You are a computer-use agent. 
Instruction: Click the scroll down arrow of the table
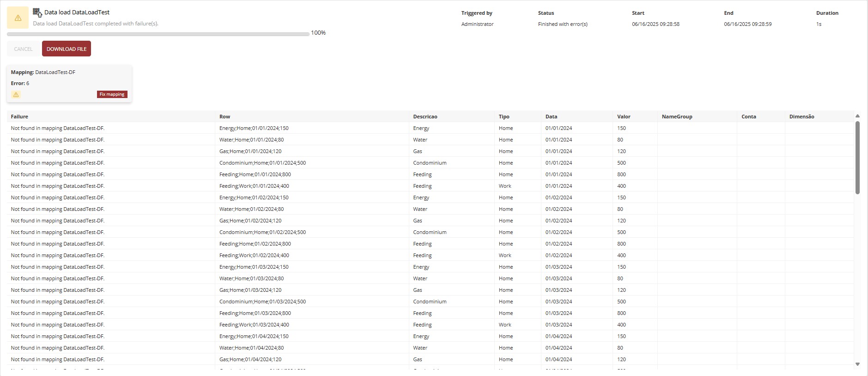857,364
